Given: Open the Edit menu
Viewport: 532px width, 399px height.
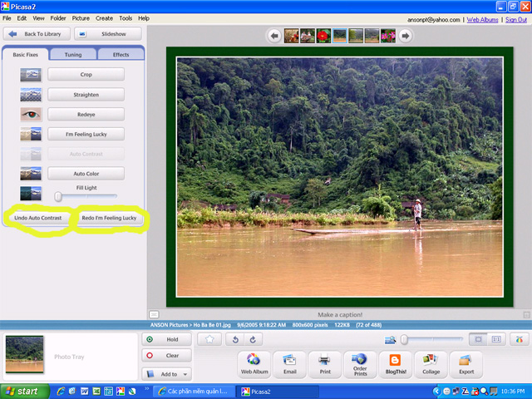Looking at the screenshot, I should click(22, 18).
